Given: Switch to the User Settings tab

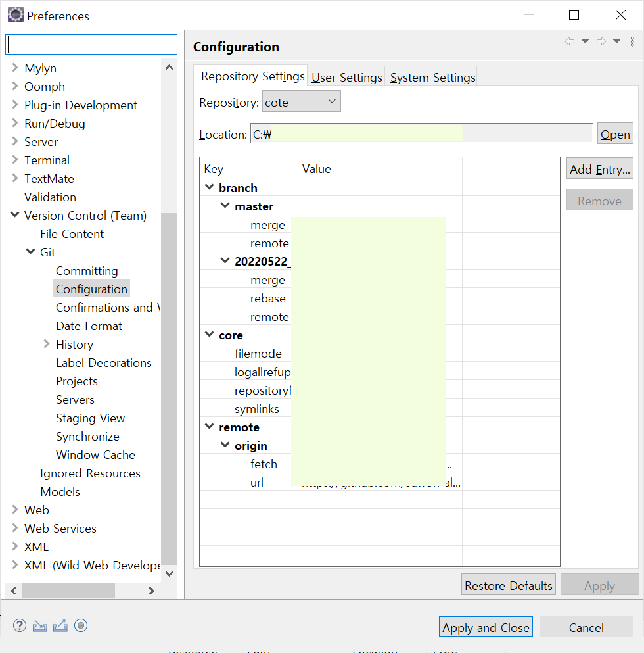Looking at the screenshot, I should [346, 78].
